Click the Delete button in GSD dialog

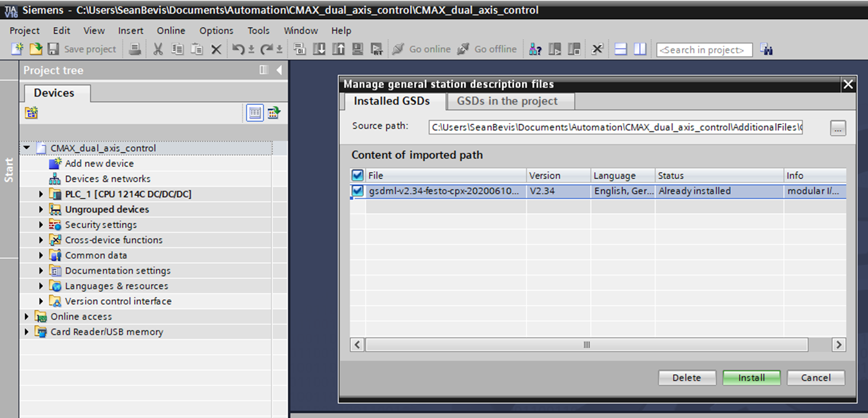(686, 377)
